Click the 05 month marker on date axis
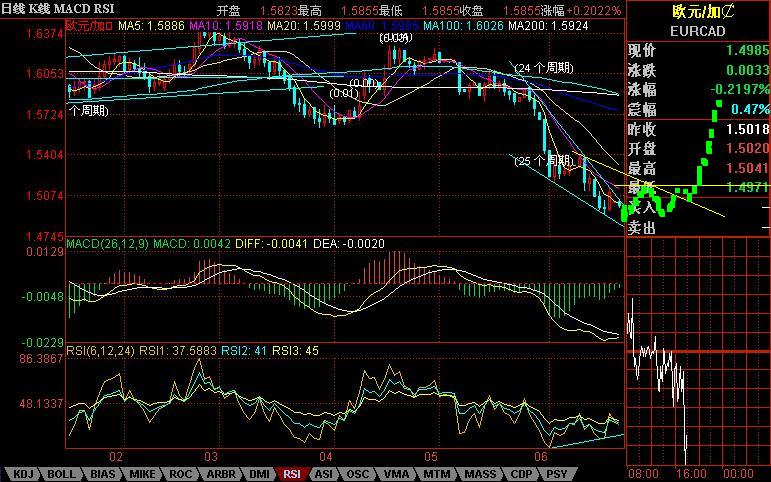Image resolution: width=771 pixels, height=482 pixels. pyautogui.click(x=431, y=456)
